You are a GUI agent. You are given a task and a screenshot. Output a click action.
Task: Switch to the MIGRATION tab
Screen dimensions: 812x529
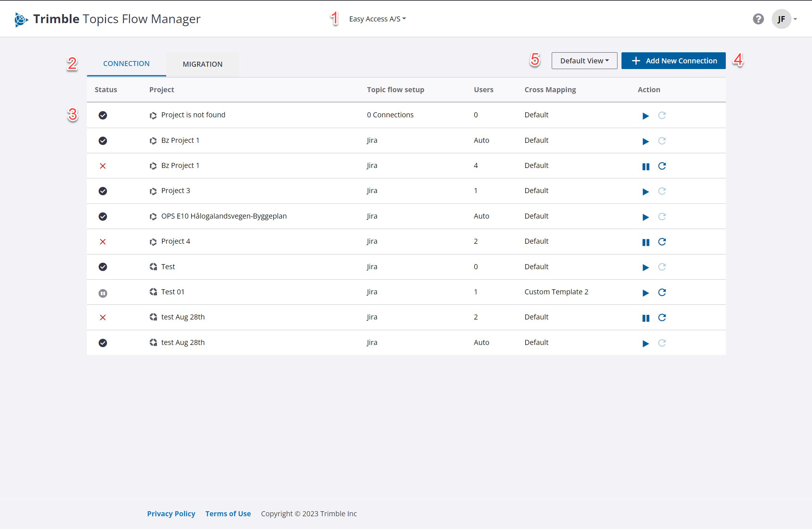click(202, 64)
